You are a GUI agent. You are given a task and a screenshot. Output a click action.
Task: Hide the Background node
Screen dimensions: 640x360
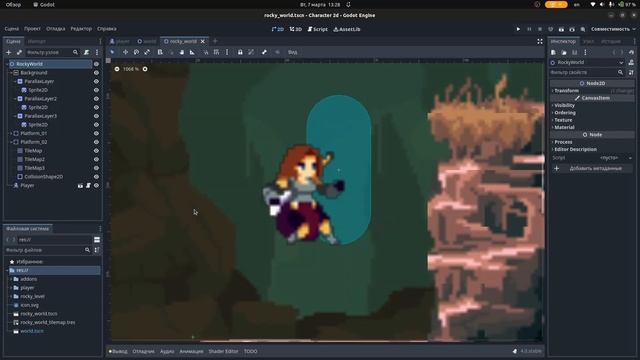coord(96,73)
